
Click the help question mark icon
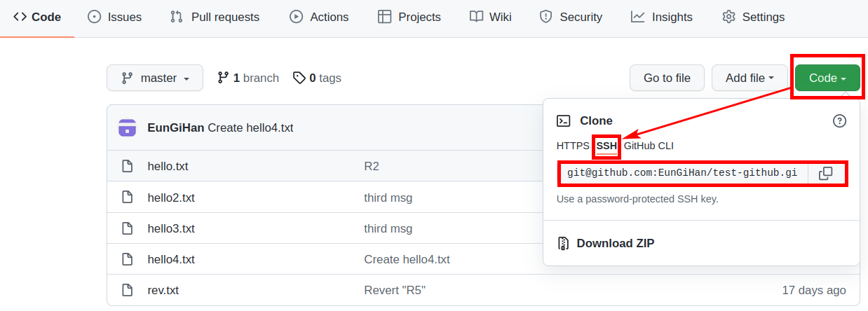pyautogui.click(x=839, y=121)
